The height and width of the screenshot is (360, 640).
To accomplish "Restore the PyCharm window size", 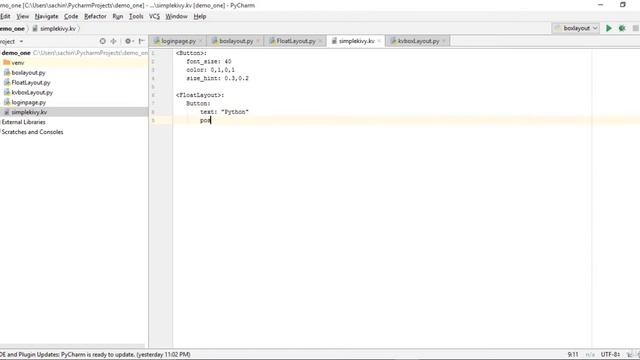I will tap(623, 5).
